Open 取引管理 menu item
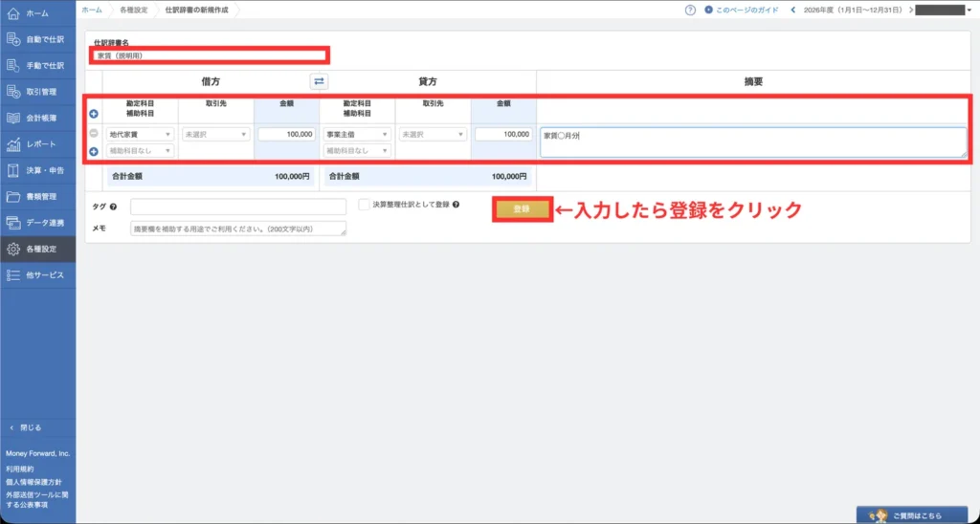This screenshot has width=980, height=524. pos(37,92)
